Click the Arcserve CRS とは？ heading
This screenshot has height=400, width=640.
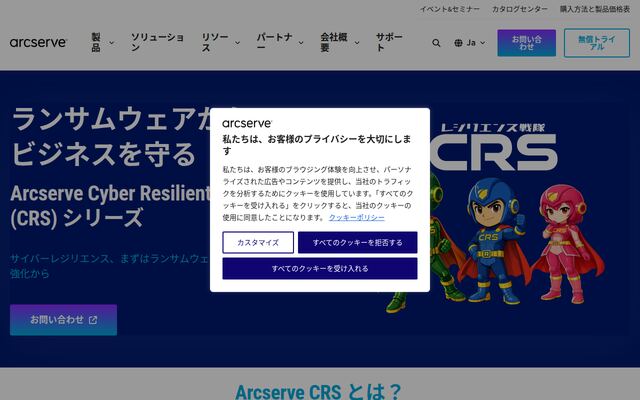319,391
